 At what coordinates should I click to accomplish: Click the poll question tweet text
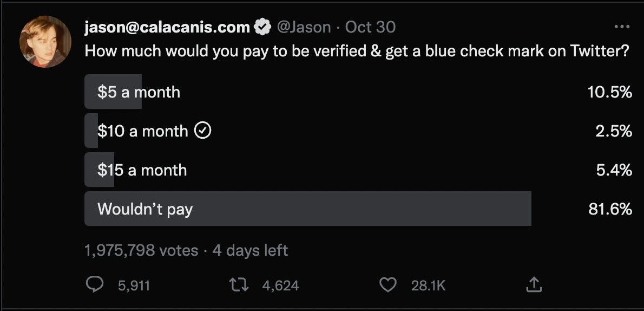357,51
